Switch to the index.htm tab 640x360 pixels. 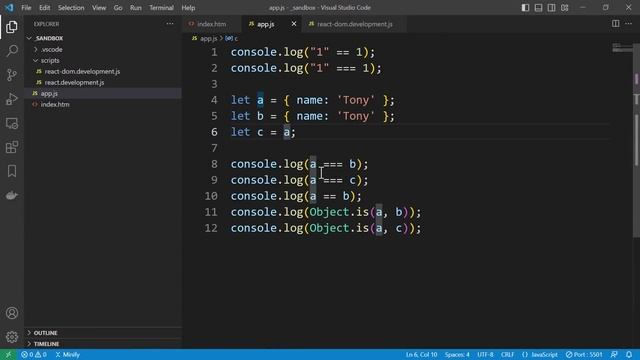click(x=211, y=24)
